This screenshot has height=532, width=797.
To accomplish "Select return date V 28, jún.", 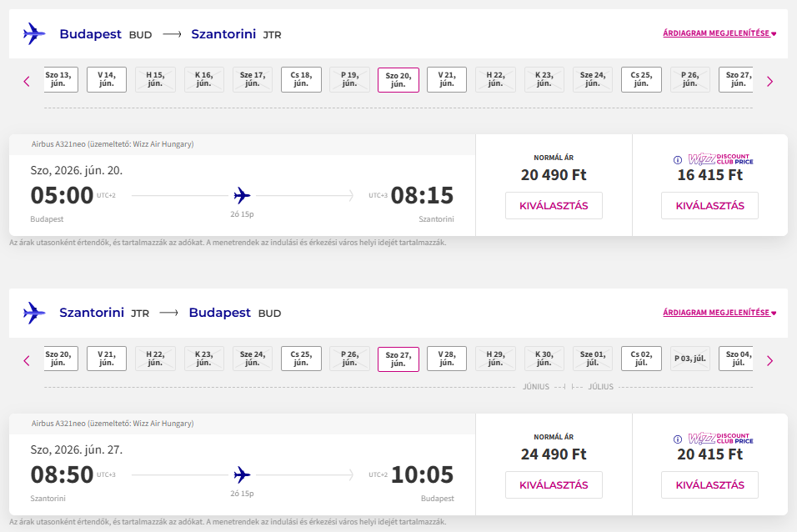I will [x=446, y=359].
